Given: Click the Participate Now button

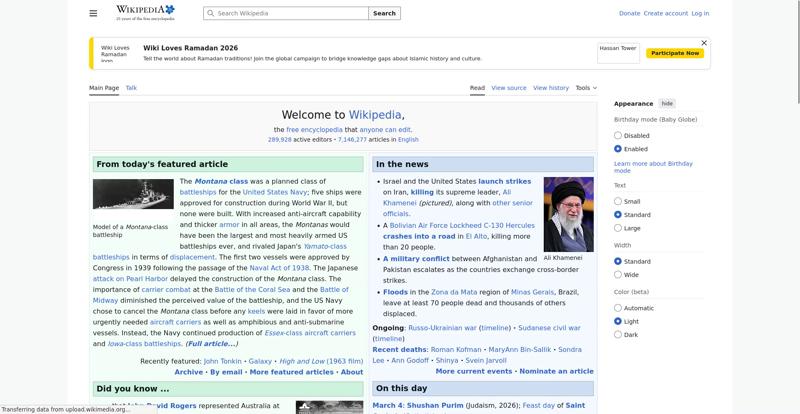Looking at the screenshot, I should pyautogui.click(x=674, y=53).
